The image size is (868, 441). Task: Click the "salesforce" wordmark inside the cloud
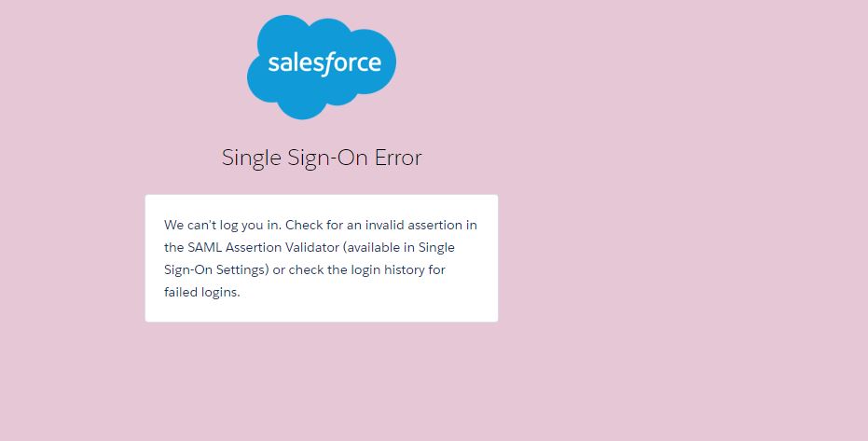(x=324, y=62)
